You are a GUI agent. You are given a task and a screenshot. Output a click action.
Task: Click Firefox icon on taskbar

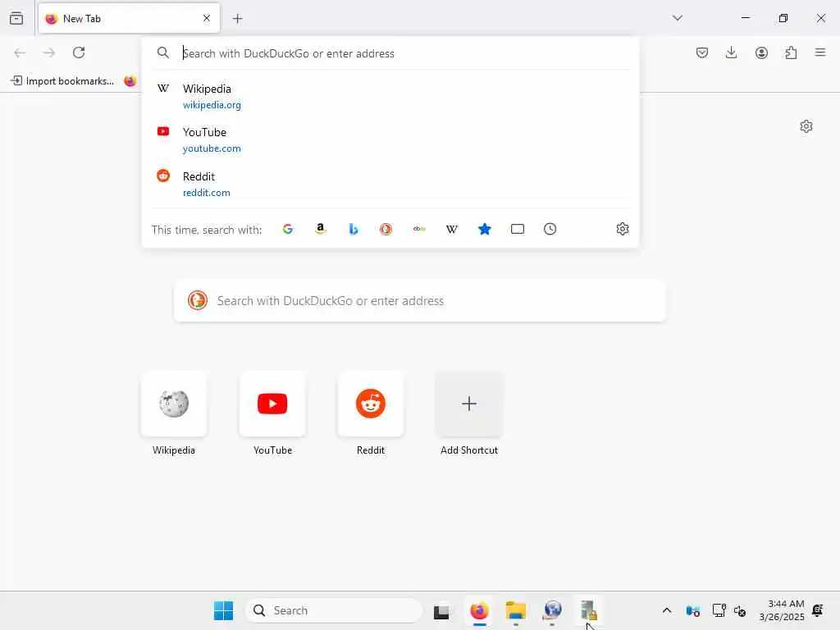(x=479, y=610)
